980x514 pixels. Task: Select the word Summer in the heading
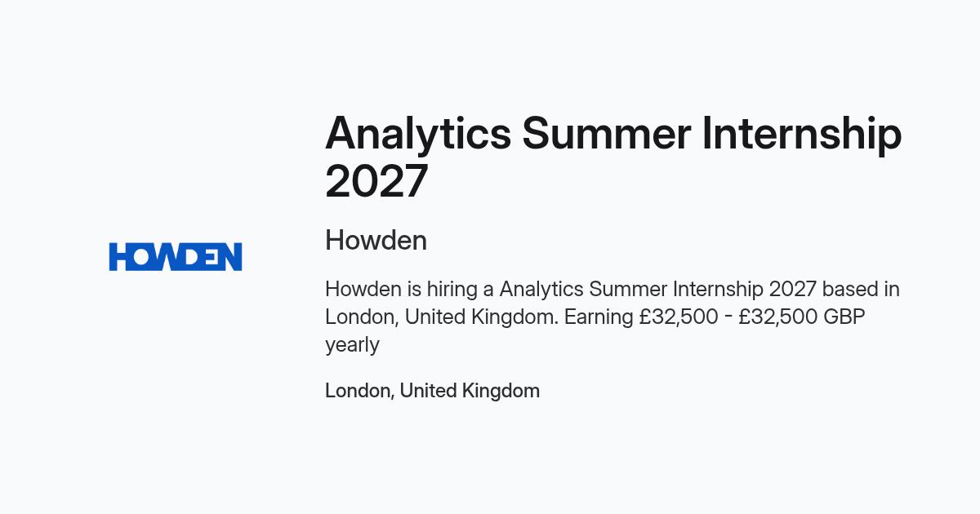[x=607, y=133]
